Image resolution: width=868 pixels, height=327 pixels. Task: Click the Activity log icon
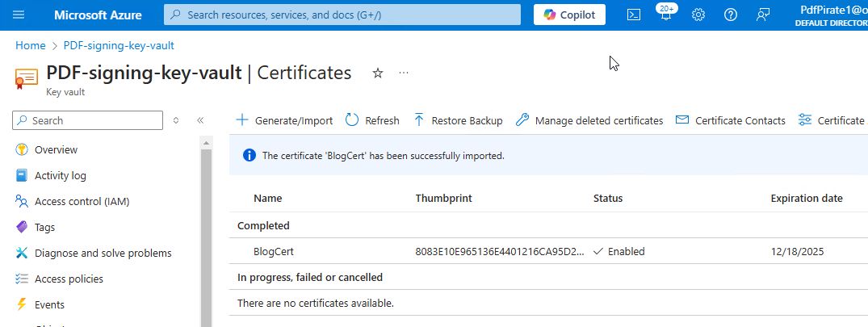[22, 175]
